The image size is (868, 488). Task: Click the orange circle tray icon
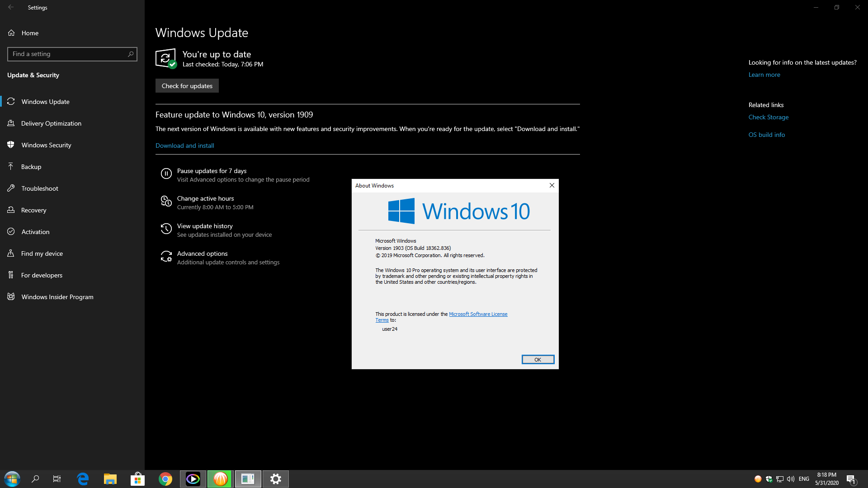tap(758, 479)
